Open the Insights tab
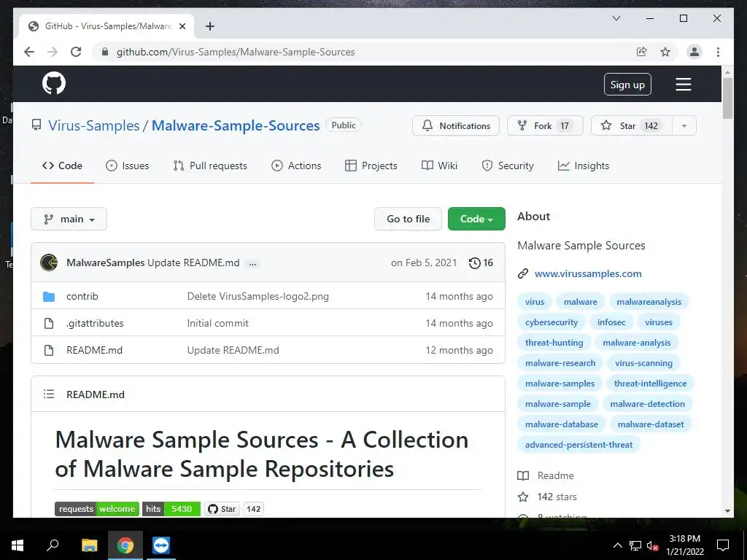Viewport: 747px width, 560px height. (x=584, y=166)
